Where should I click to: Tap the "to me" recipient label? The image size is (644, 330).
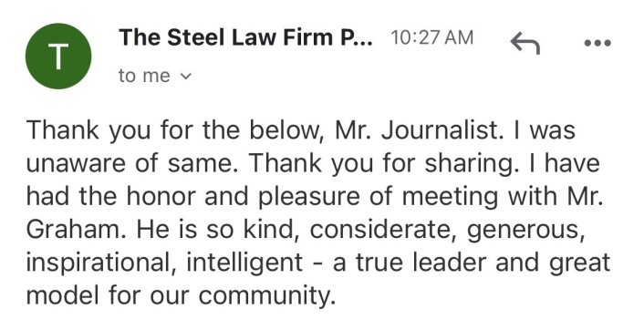(144, 76)
